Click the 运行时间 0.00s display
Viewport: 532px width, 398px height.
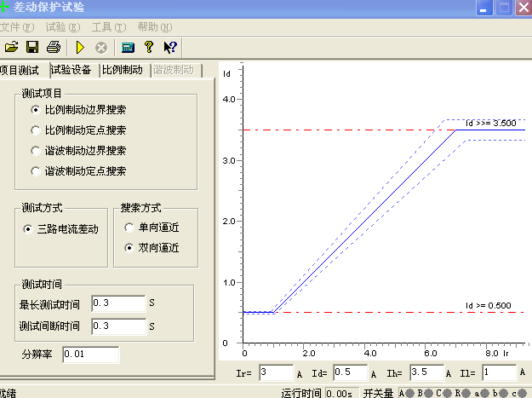point(341,394)
